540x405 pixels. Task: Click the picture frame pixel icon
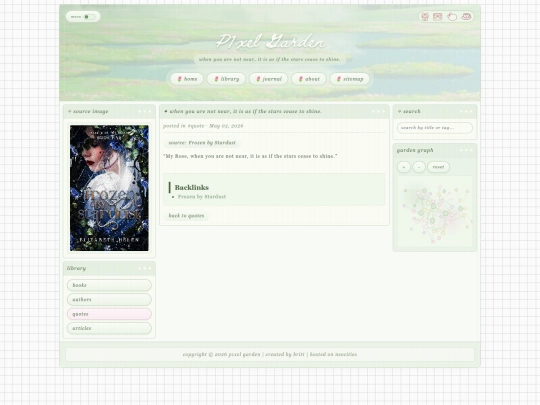pyautogui.click(x=437, y=17)
